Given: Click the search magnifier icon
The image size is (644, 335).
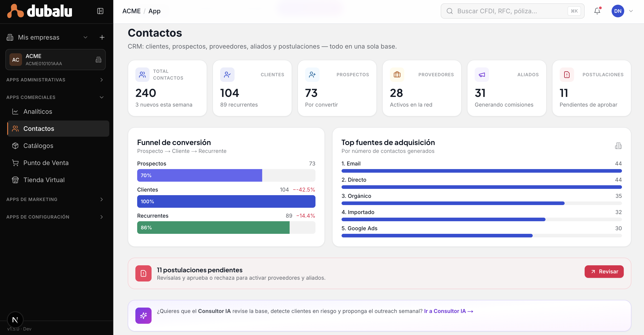Looking at the screenshot, I should [450, 11].
